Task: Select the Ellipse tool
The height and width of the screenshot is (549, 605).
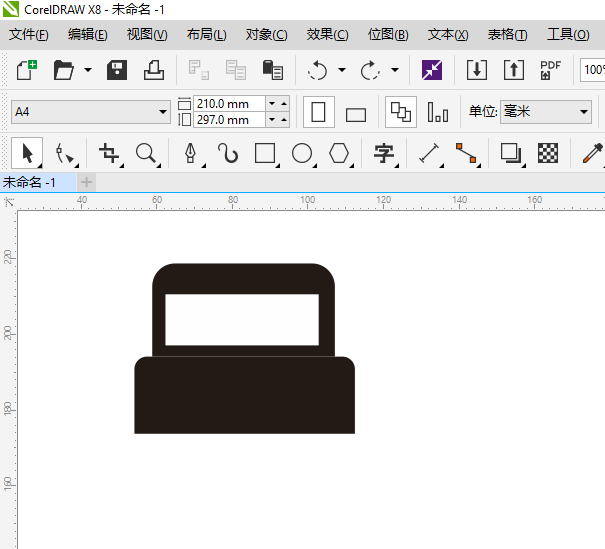Action: [x=302, y=153]
